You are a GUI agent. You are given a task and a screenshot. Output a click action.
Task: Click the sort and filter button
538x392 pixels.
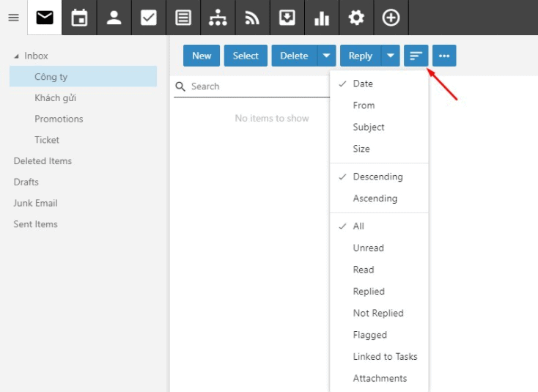[416, 56]
